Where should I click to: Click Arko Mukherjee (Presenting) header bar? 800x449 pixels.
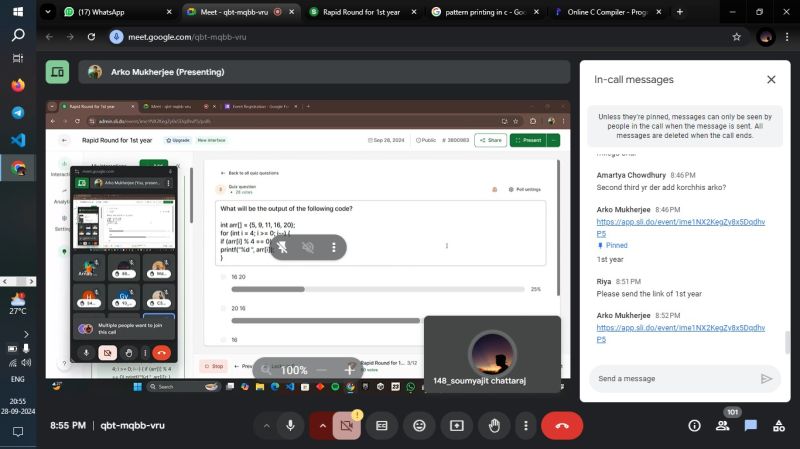point(324,72)
